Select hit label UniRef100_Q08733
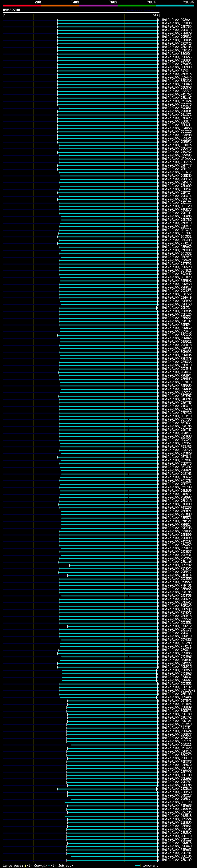This screenshot has width=197, height=868. tap(176, 768)
